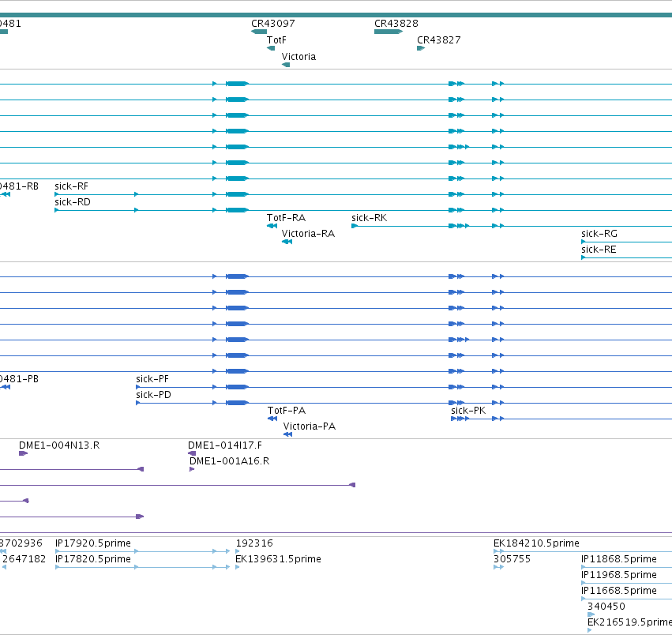The width and height of the screenshot is (672, 635).
Task: Select the sick-RG transcript label
Action: (x=599, y=234)
